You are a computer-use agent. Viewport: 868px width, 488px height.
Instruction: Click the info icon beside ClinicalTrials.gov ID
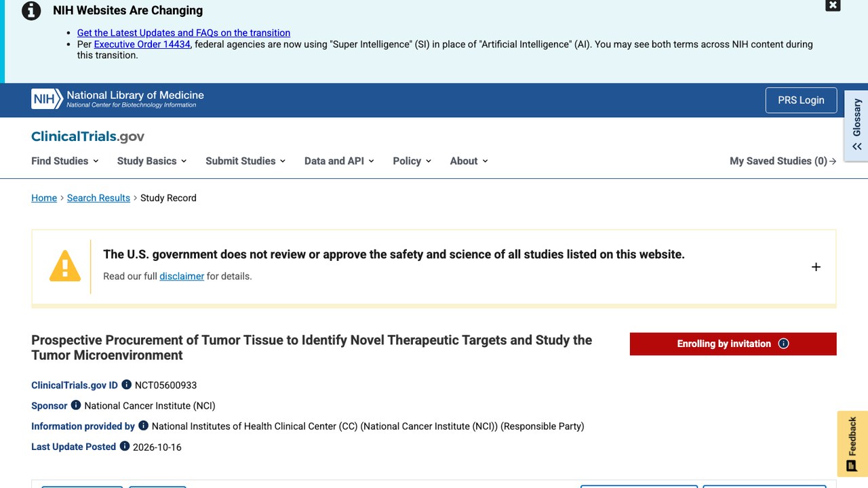pos(126,384)
